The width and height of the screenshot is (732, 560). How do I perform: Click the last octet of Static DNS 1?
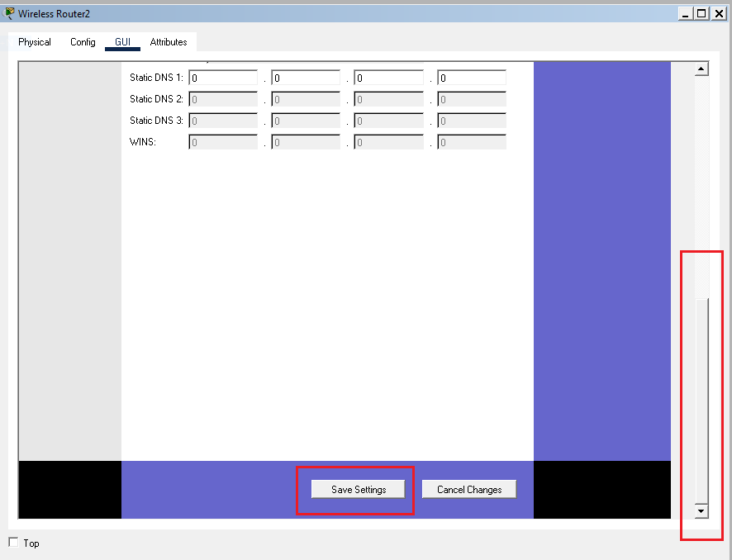pos(471,78)
